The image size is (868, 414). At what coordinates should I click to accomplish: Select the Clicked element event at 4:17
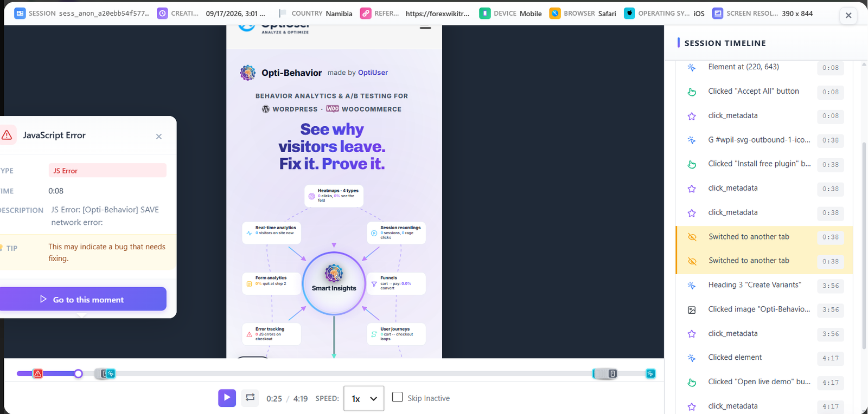(x=764, y=358)
